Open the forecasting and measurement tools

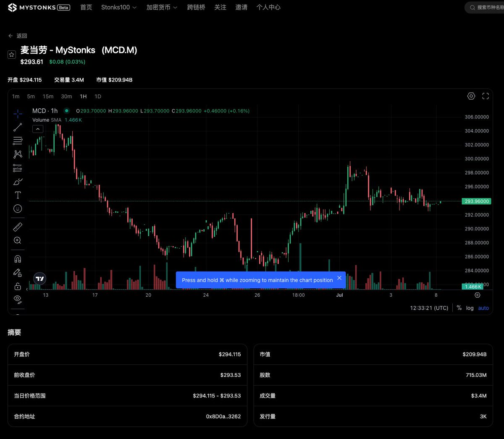click(x=18, y=168)
